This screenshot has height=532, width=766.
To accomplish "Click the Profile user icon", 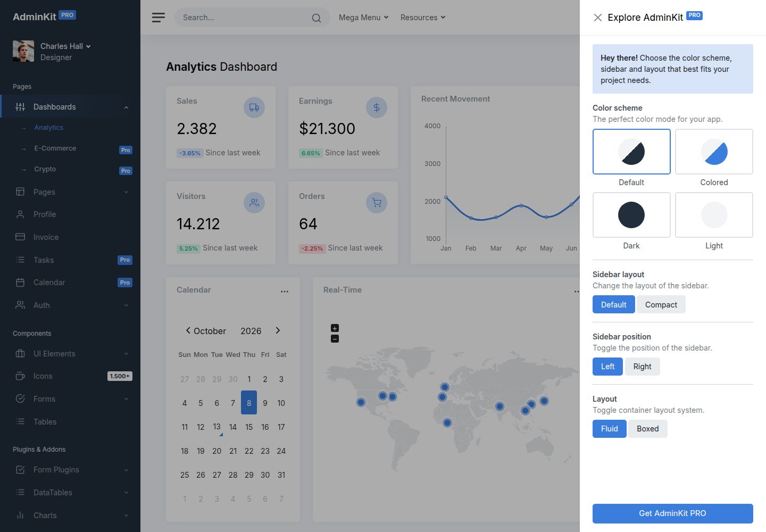I will click(x=20, y=214).
